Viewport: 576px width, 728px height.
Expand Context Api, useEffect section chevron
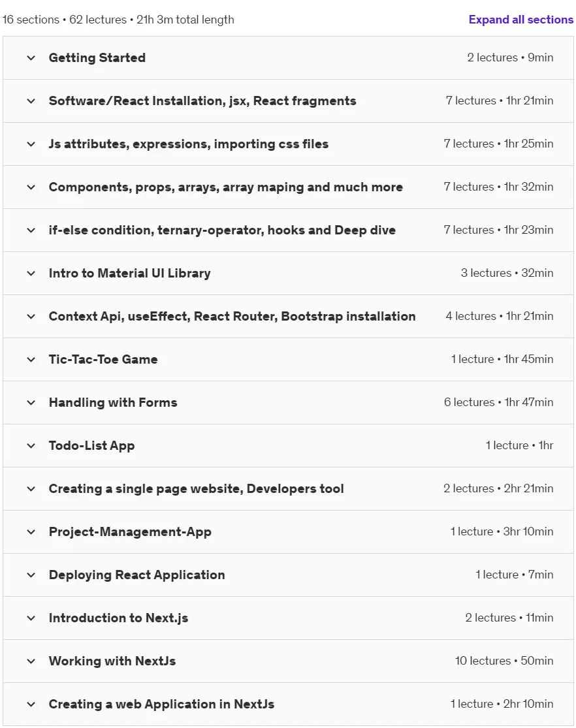coord(31,317)
